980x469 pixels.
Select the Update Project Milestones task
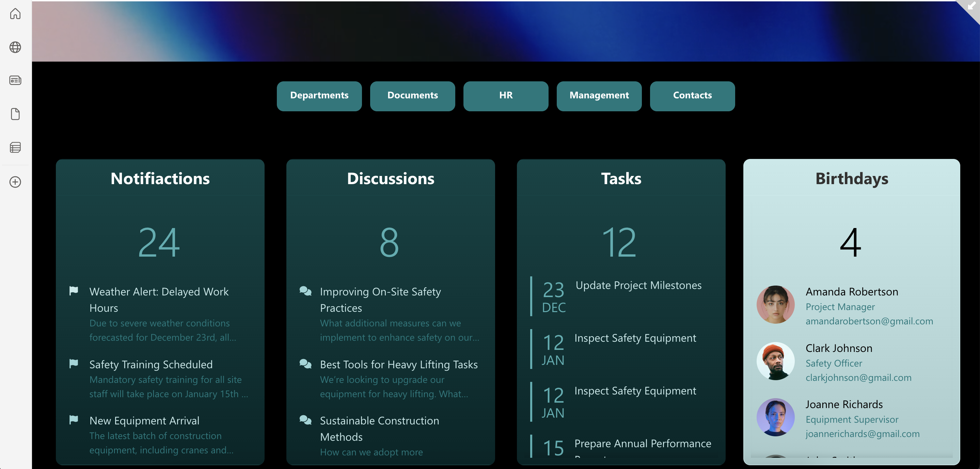pyautogui.click(x=638, y=286)
